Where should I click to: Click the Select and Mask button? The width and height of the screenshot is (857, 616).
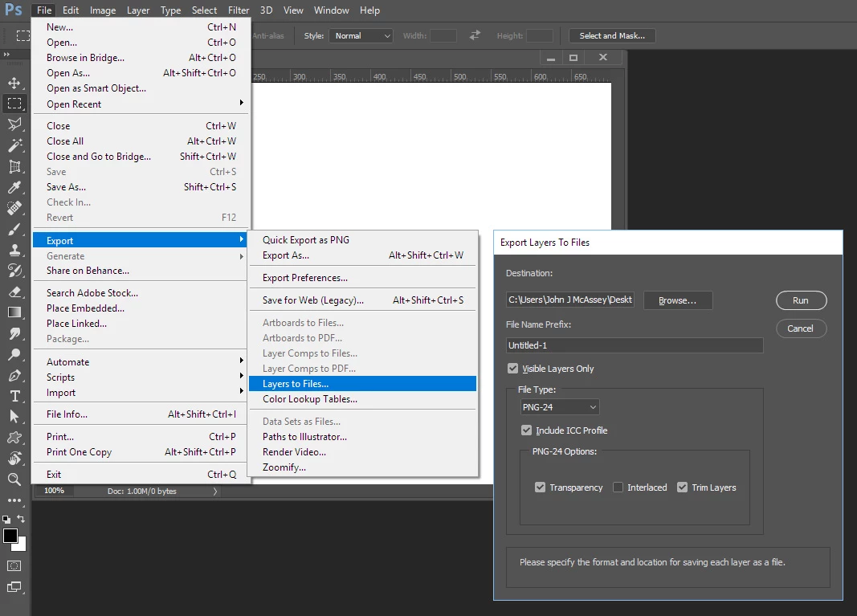tap(611, 35)
